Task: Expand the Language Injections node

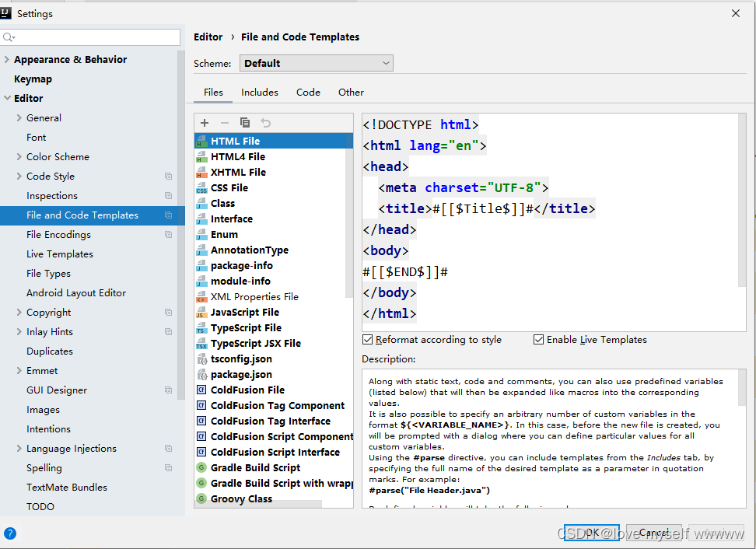Action: pos(19,448)
